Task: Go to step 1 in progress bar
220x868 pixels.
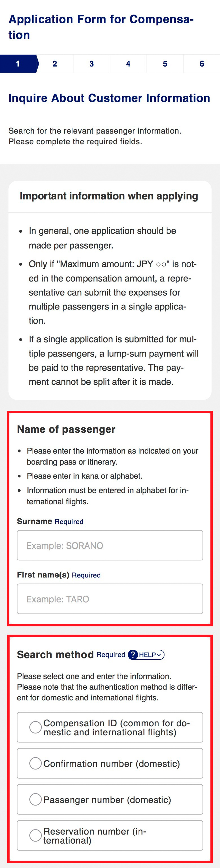Action: (x=18, y=64)
